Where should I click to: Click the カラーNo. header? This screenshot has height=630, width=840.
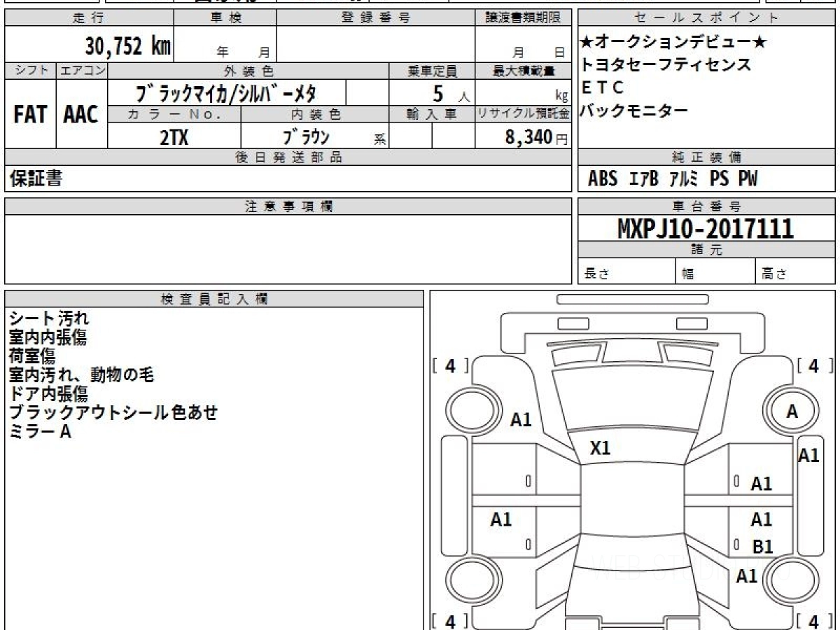(174, 114)
